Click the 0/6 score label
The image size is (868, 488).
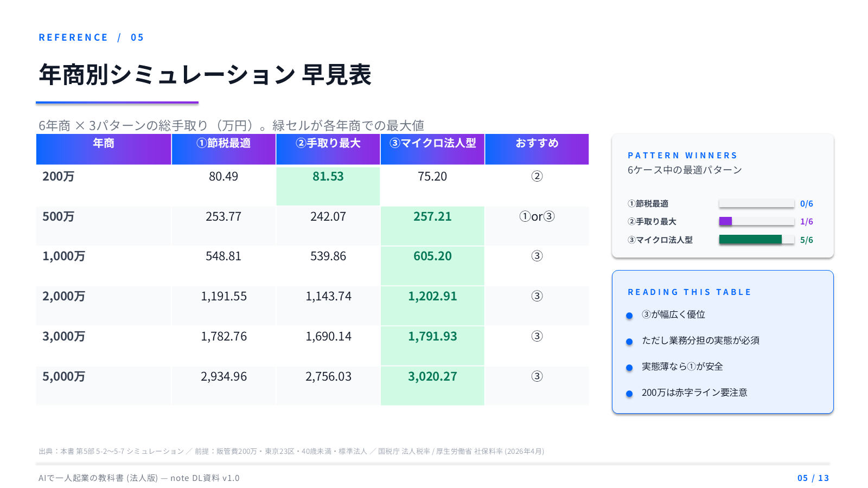pos(807,204)
